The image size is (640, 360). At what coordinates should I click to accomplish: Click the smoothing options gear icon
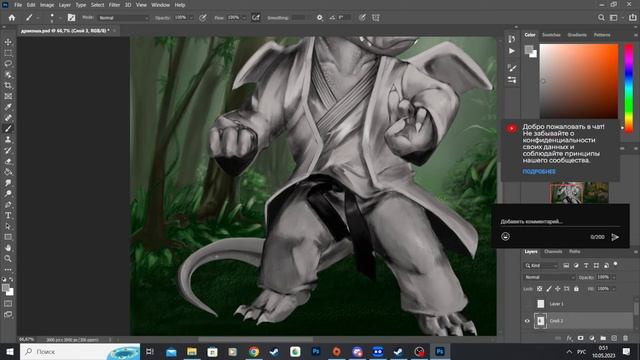[x=320, y=18]
